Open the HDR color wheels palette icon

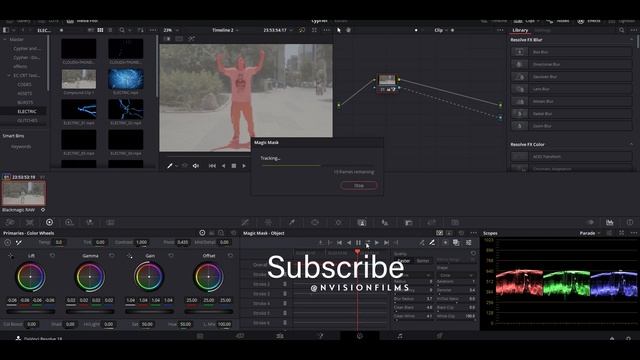click(x=69, y=222)
